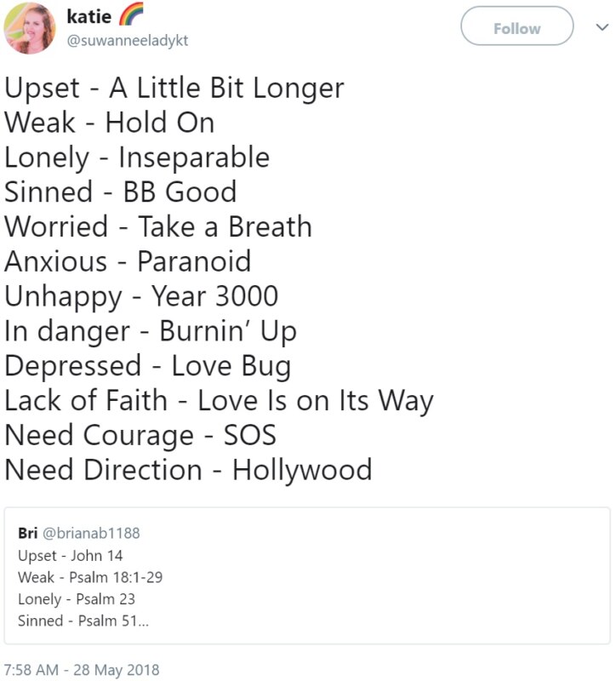616x681 pixels.
Task: Click the quoted line 'Upset - John 14'
Action: pos(71,556)
